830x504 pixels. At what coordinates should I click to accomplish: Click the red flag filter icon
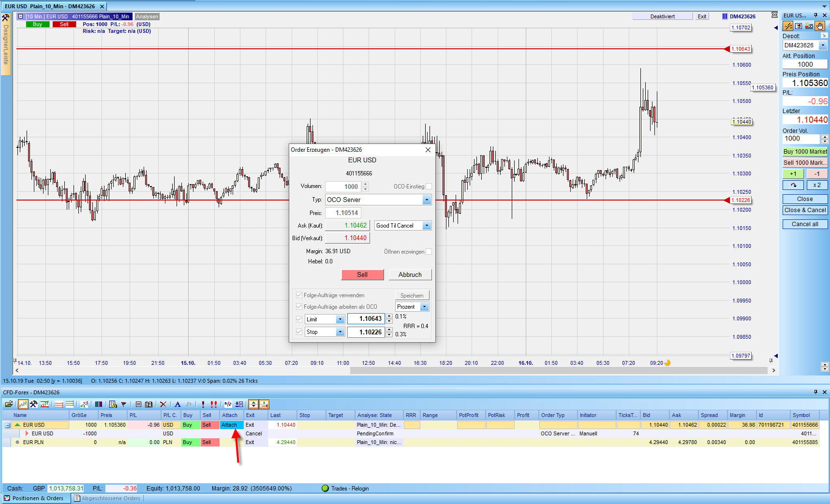[x=124, y=404]
